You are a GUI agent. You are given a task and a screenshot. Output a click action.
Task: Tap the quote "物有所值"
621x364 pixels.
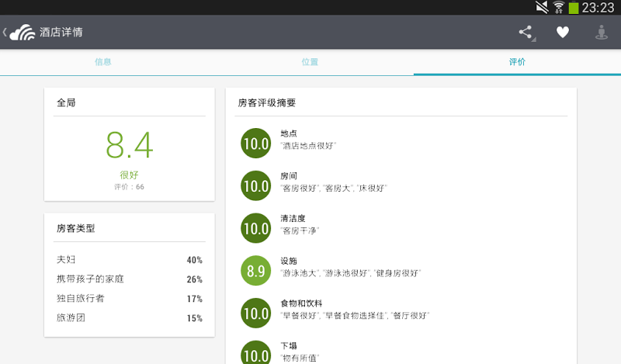300,358
